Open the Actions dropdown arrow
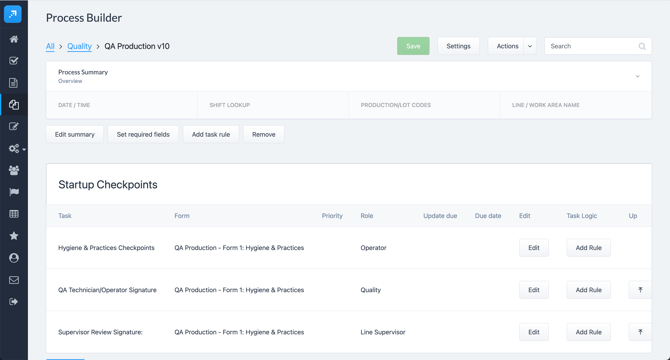The width and height of the screenshot is (670, 360). pyautogui.click(x=530, y=46)
